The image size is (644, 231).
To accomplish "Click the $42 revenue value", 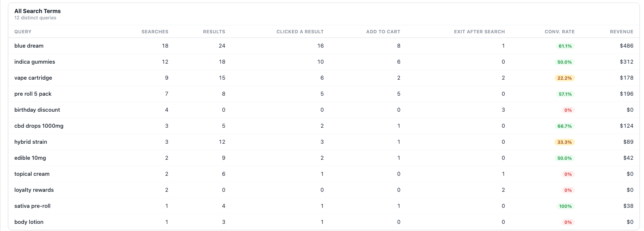I will click(628, 158).
